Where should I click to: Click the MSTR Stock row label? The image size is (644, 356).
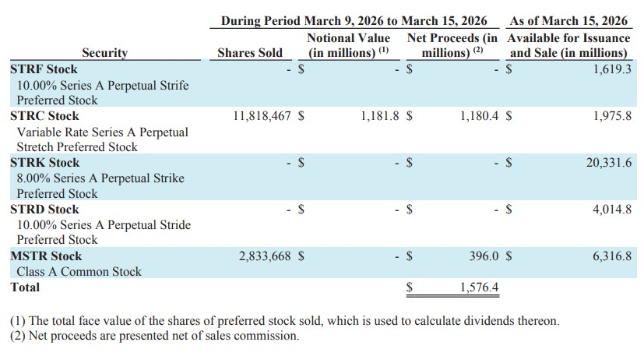click(x=46, y=256)
